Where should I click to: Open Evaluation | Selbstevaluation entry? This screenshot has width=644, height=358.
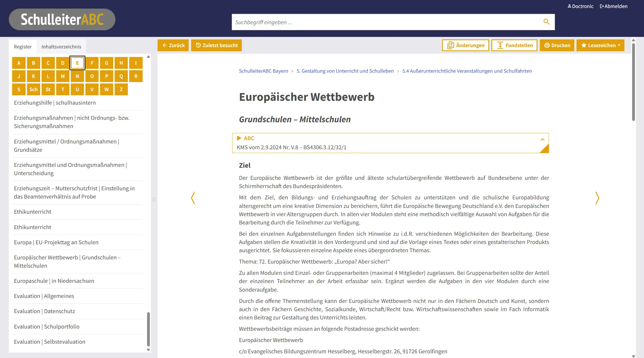click(77, 342)
